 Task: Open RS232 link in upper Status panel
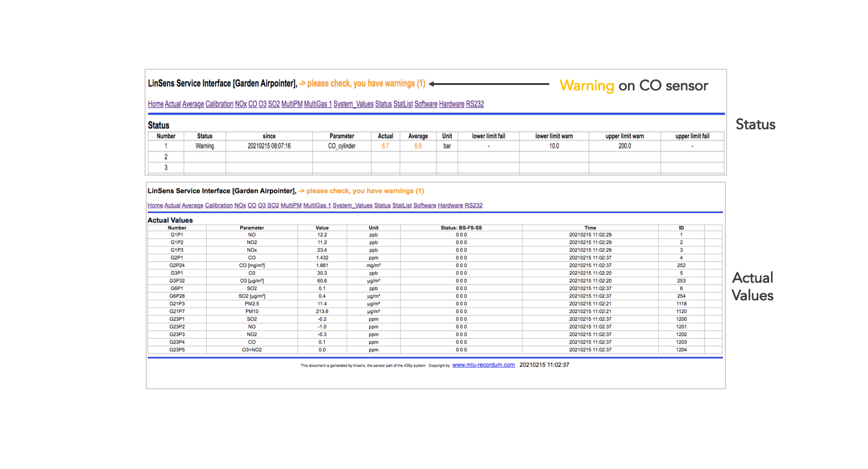475,104
